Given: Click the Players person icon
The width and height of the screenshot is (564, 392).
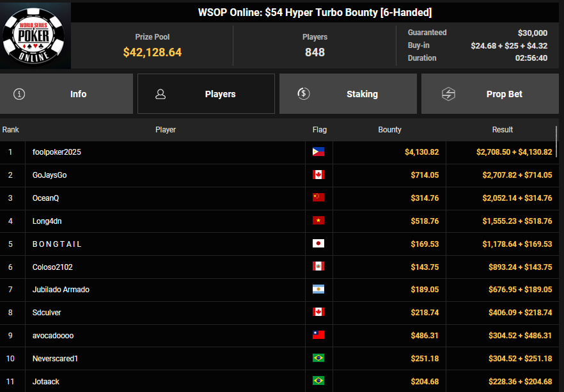Looking at the screenshot, I should pos(161,94).
